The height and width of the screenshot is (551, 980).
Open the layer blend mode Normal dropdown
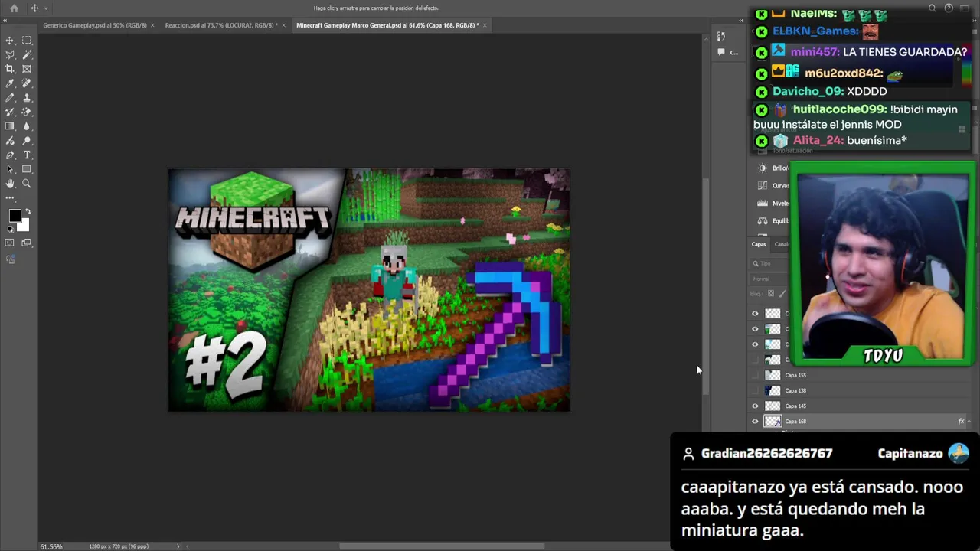(x=768, y=279)
